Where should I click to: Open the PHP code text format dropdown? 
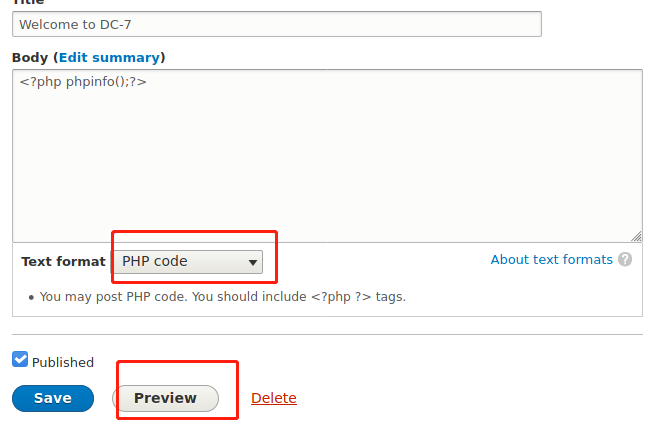pyautogui.click(x=188, y=262)
